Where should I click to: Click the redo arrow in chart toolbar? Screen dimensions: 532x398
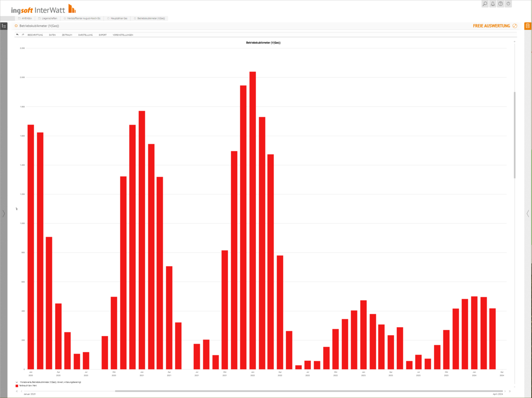23,34
